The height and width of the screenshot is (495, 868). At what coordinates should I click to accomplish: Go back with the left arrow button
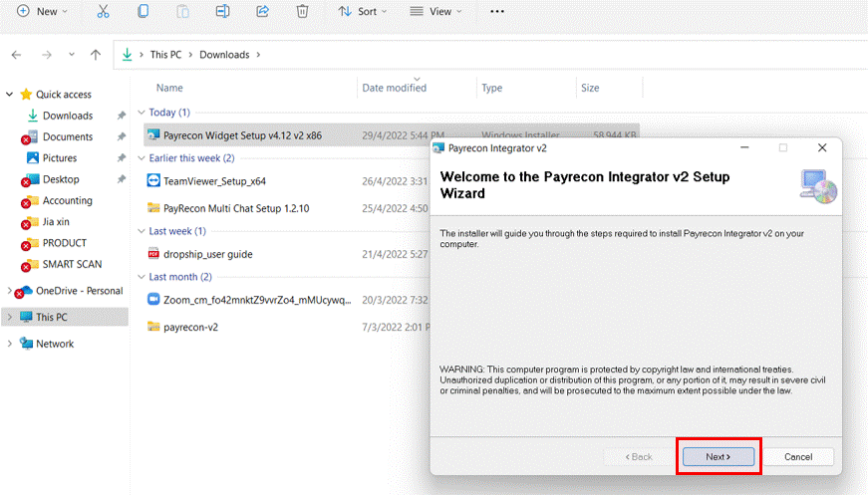point(16,55)
